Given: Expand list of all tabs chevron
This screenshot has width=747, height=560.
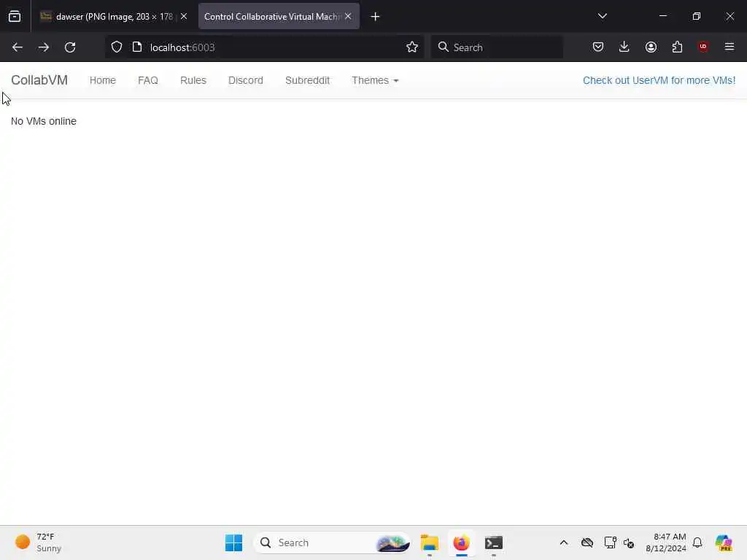Looking at the screenshot, I should tap(602, 16).
